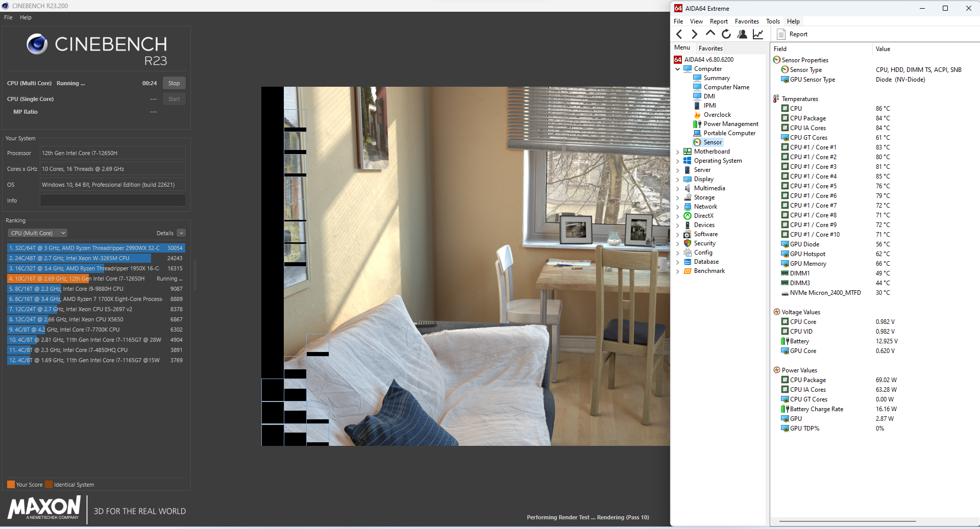This screenshot has height=529, width=980.
Task: Open AIDA64 Report menu
Action: [719, 21]
